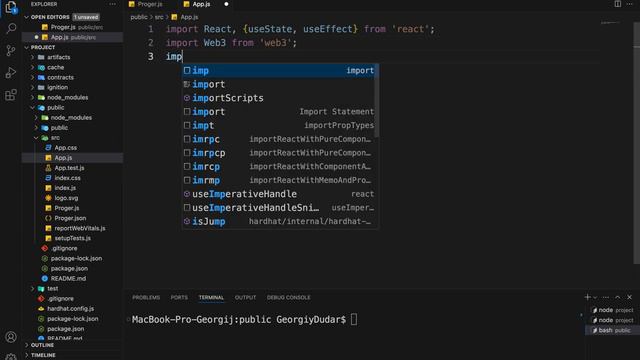Choose the isJump hardhat suggestion
Image resolution: width=640 pixels, height=360 pixels.
(279, 222)
